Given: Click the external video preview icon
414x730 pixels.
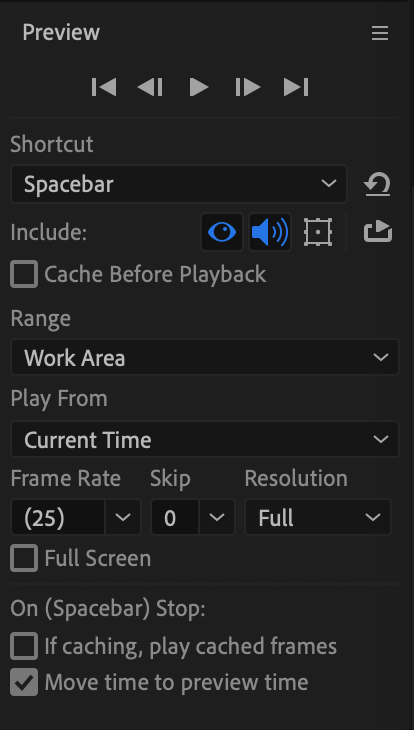Looking at the screenshot, I should pos(378,232).
